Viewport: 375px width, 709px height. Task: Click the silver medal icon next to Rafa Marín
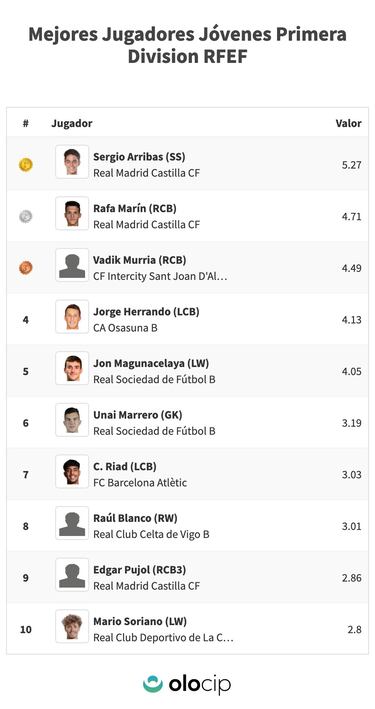coord(26,217)
